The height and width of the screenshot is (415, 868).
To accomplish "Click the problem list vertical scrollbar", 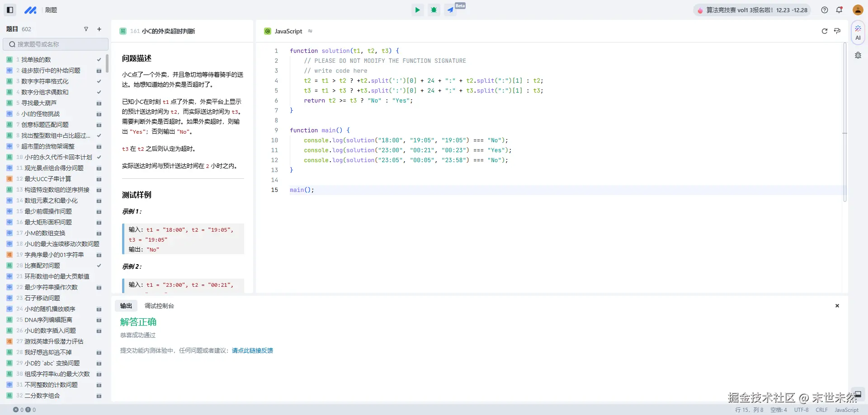I will click(x=107, y=63).
